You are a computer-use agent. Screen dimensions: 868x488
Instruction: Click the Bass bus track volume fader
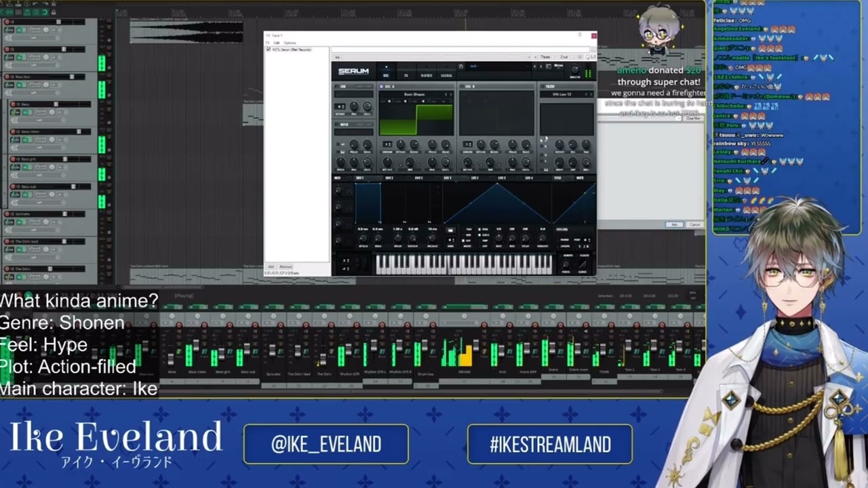tap(72, 77)
